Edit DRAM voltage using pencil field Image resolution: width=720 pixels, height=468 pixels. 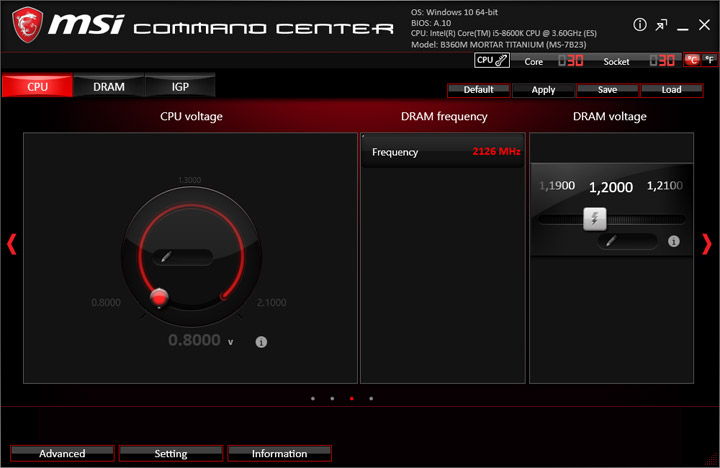[628, 241]
